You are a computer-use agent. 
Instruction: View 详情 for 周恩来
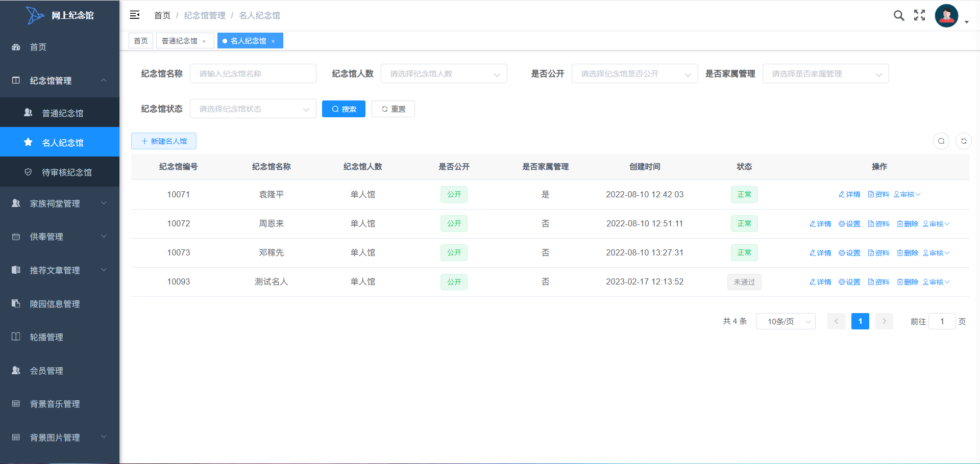click(x=820, y=224)
